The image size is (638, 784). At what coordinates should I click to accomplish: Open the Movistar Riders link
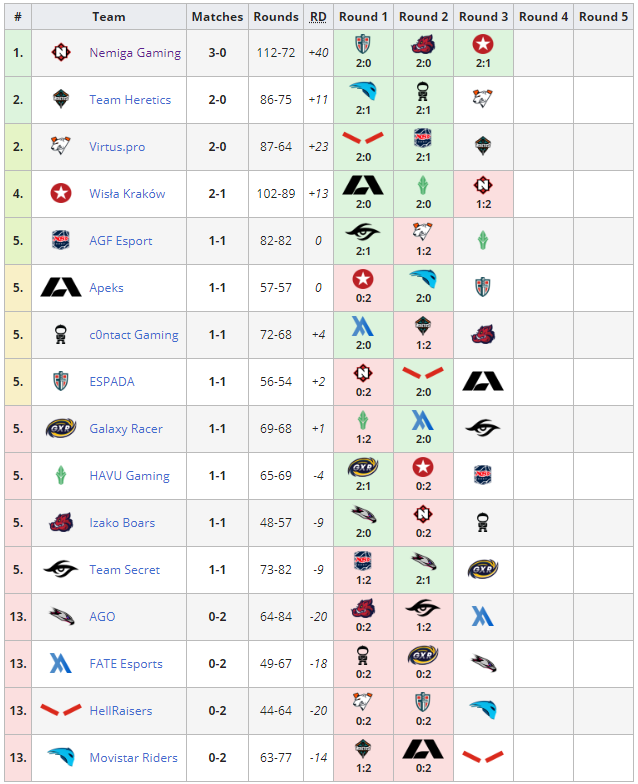click(x=134, y=758)
